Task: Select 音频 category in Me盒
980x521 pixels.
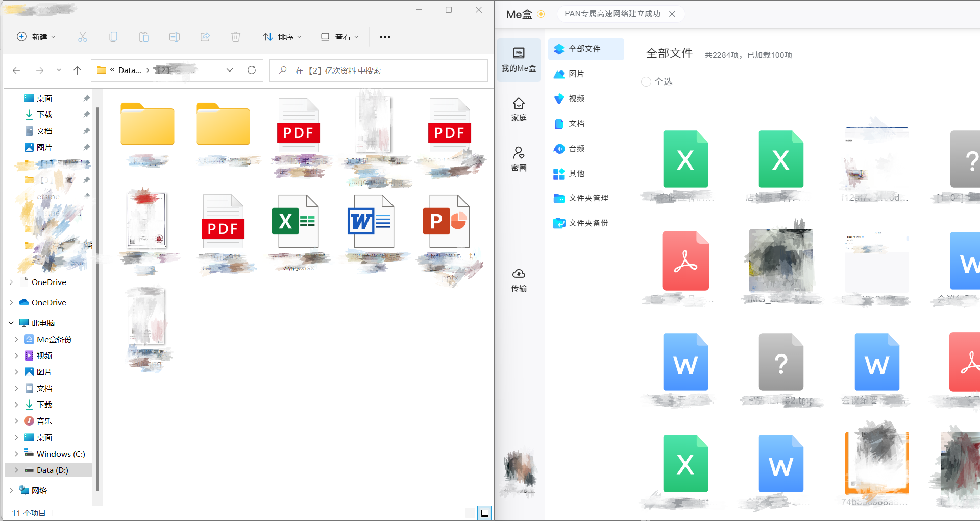Action: [x=586, y=149]
